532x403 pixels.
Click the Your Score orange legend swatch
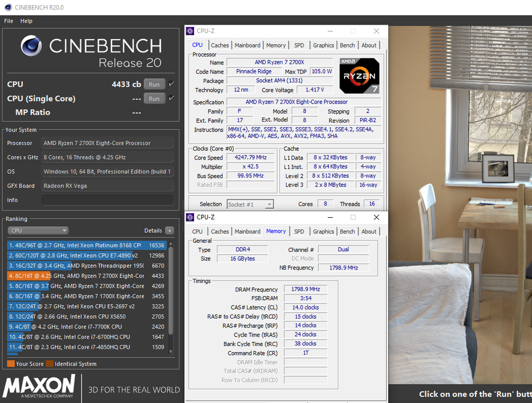(11, 364)
